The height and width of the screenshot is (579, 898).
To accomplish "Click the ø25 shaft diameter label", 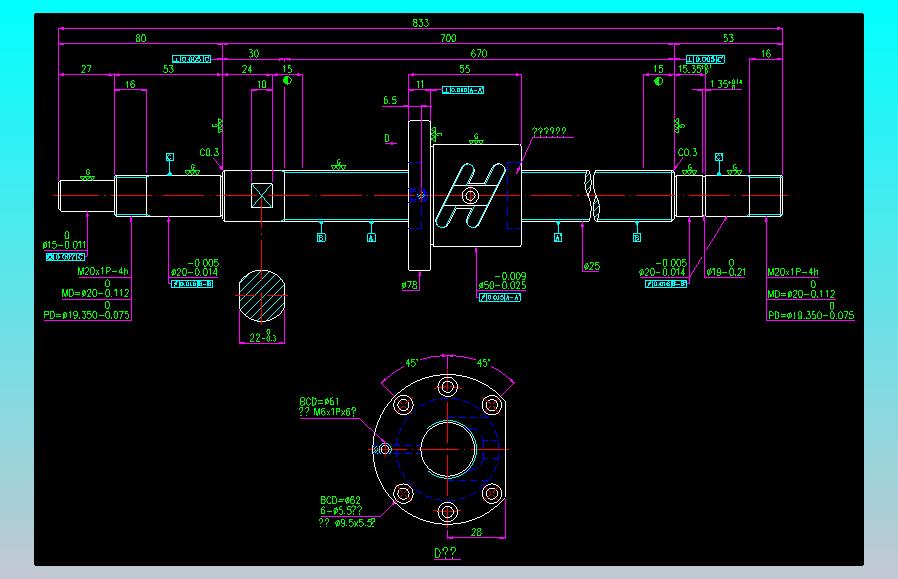I will [x=592, y=266].
